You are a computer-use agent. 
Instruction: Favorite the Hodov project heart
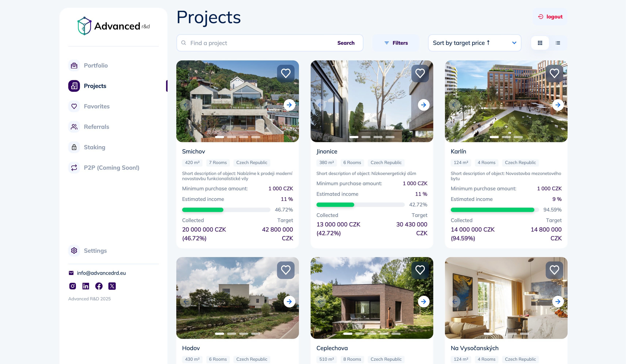tap(286, 270)
